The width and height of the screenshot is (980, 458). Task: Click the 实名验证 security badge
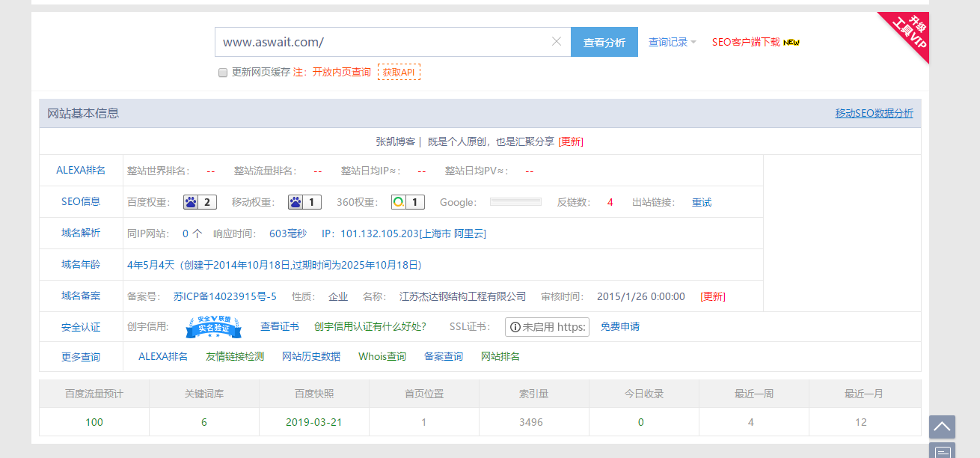tap(214, 327)
